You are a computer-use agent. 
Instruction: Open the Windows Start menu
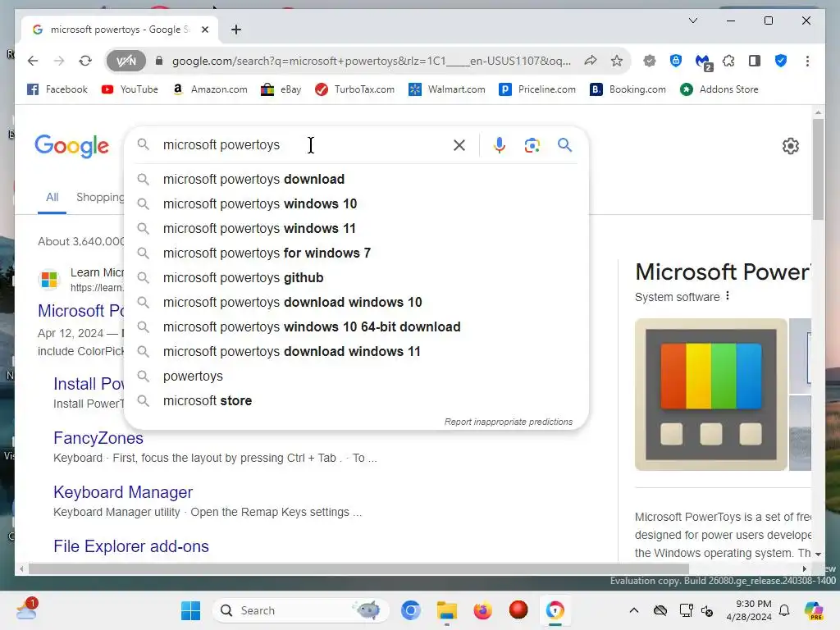[190, 610]
